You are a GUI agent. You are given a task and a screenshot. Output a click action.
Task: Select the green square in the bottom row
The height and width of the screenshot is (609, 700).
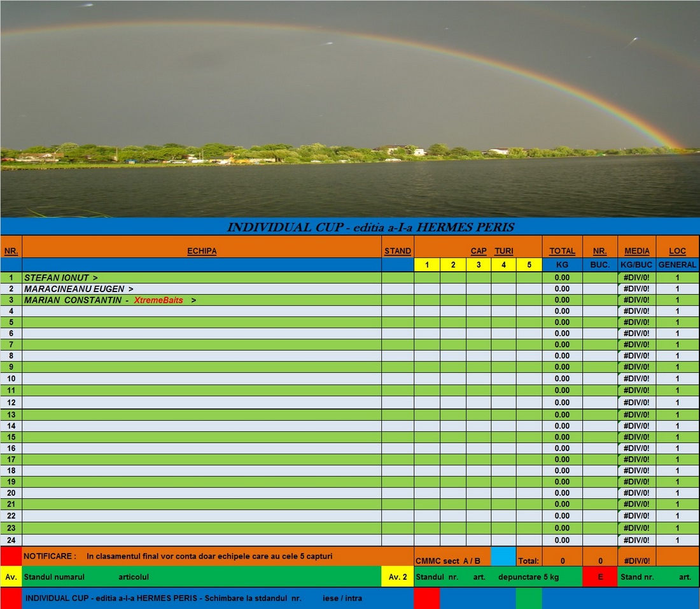[x=529, y=598]
